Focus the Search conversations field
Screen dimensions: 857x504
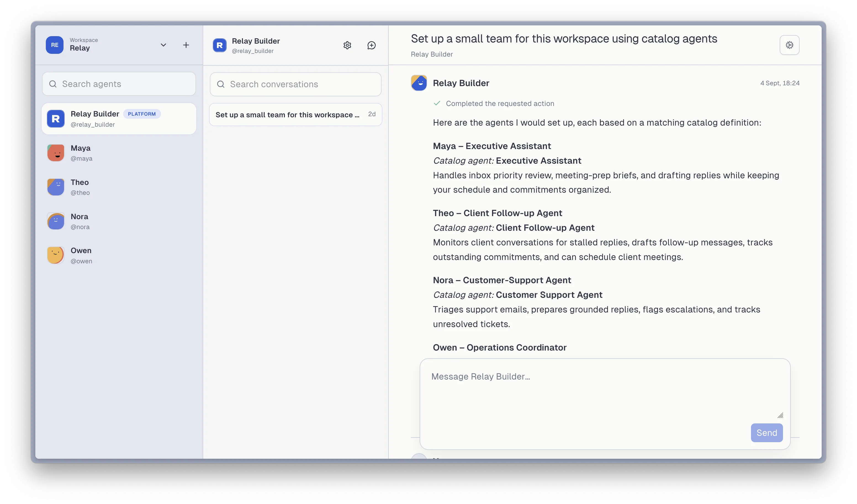tap(295, 84)
